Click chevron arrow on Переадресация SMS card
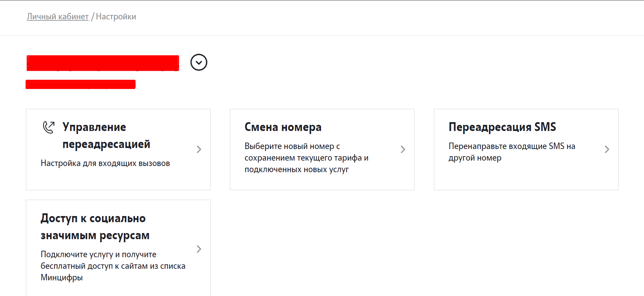Viewport: 644px width, 296px height. click(607, 149)
